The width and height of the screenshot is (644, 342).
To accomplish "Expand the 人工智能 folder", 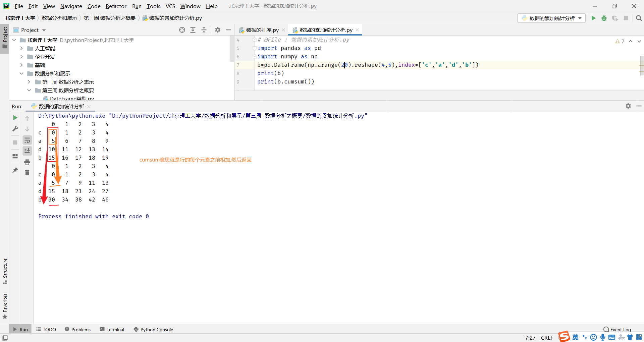I will pos(21,48).
